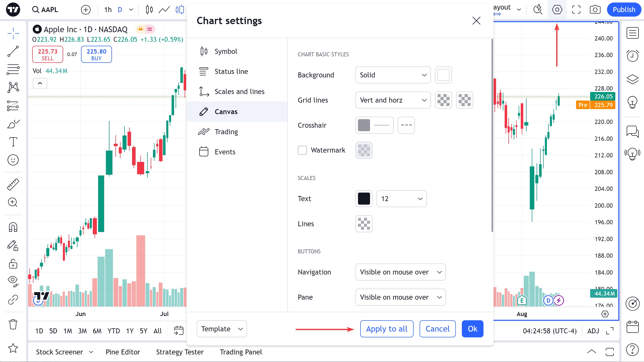Click the Cancel button in Chart settings
Screen dimensions: 644x362
point(437,329)
